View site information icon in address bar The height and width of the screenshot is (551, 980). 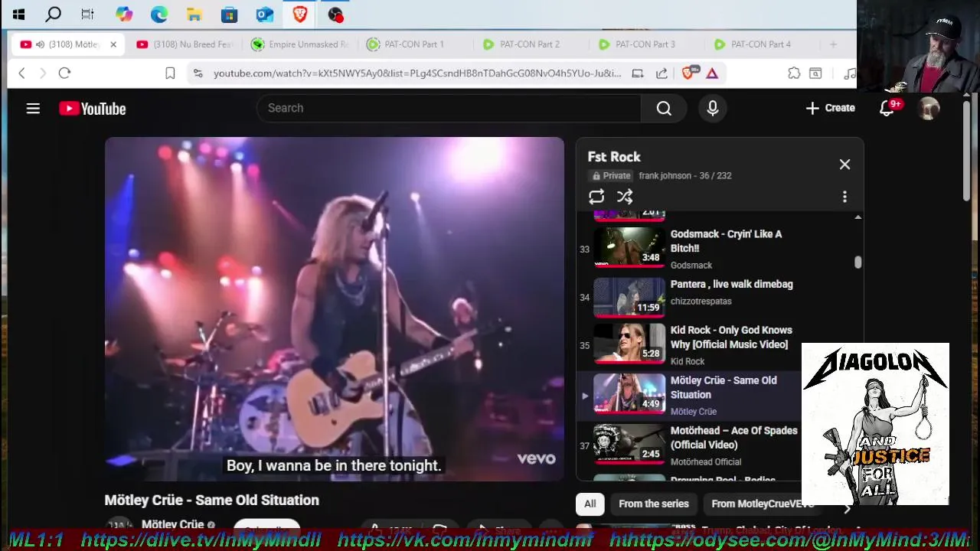pos(198,73)
